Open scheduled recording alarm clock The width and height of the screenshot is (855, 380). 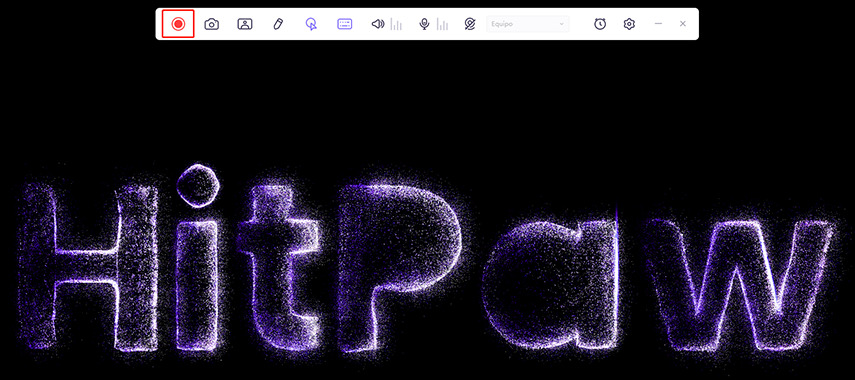click(600, 24)
